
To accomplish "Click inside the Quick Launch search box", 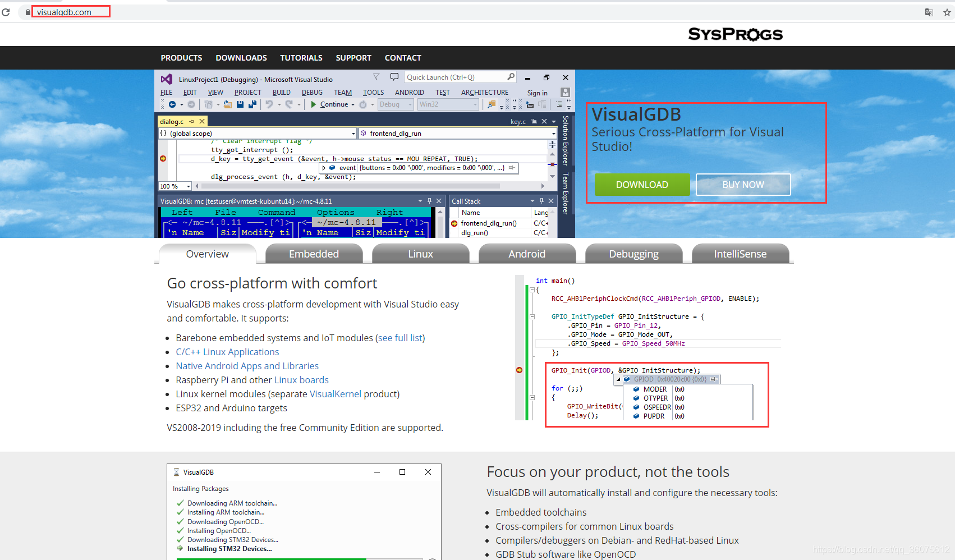I will point(454,76).
